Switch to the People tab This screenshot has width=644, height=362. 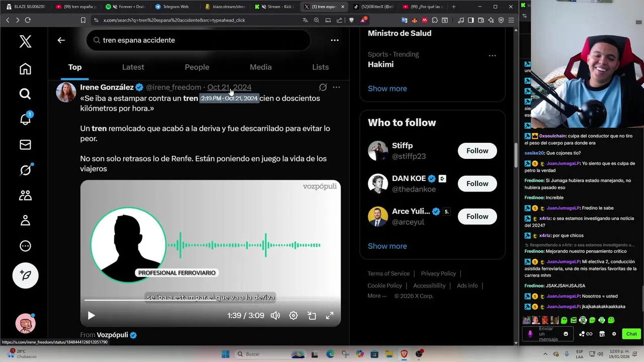(x=197, y=67)
